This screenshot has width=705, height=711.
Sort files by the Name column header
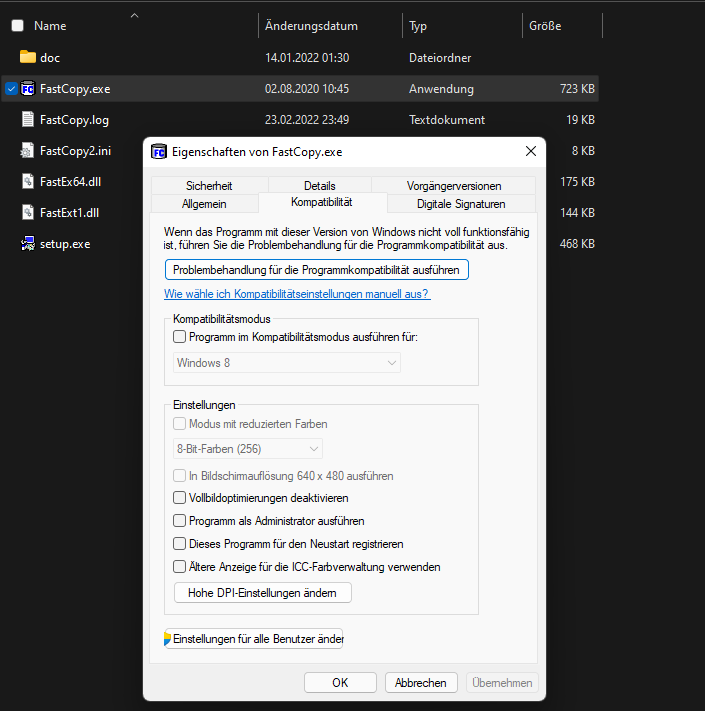[50, 26]
